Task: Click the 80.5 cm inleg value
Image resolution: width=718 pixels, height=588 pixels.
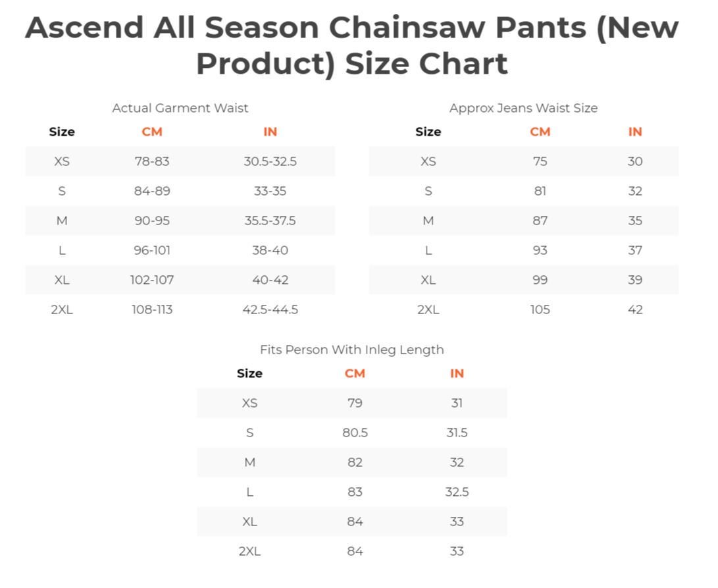Action: 355,433
